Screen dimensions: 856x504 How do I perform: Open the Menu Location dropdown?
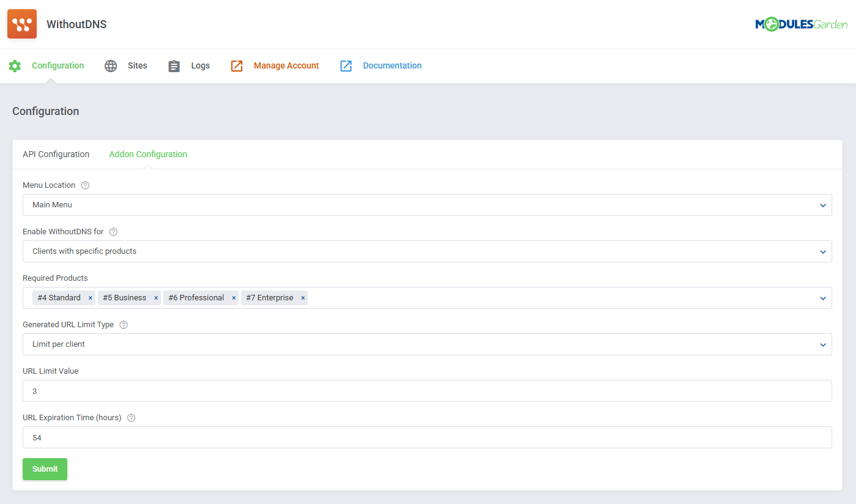(x=822, y=205)
